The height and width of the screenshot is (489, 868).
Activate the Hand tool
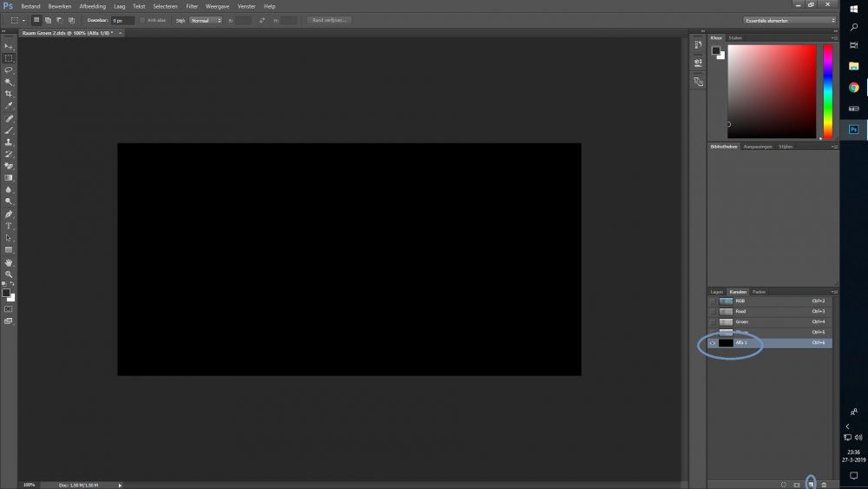[x=9, y=261]
